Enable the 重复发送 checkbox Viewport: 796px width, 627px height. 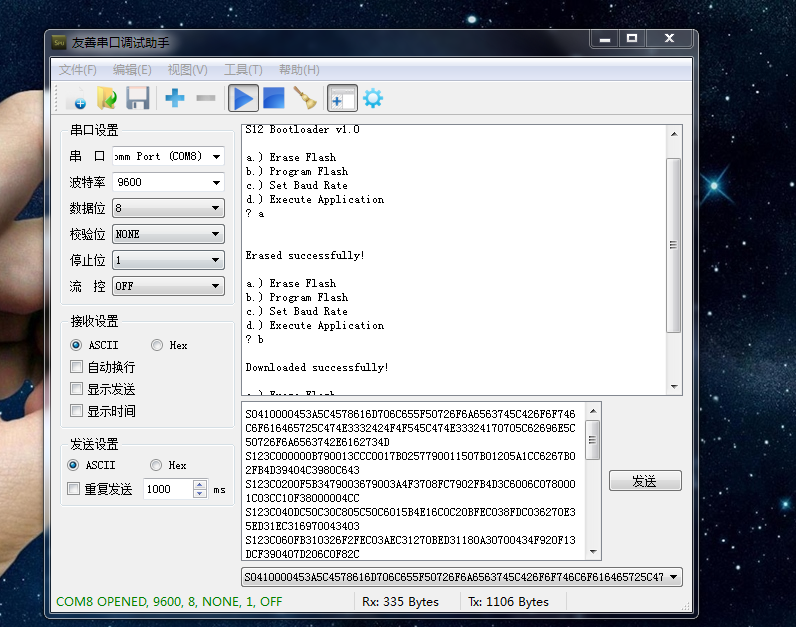74,489
